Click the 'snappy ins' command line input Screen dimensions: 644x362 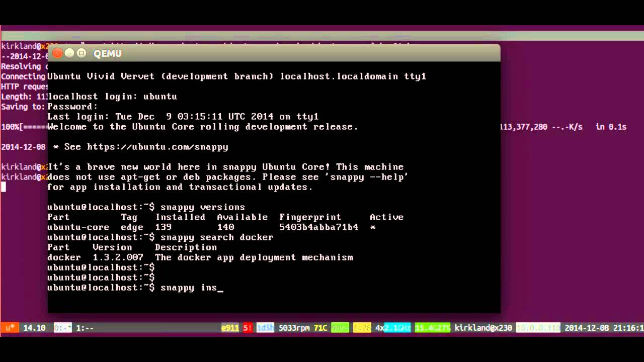click(x=192, y=288)
